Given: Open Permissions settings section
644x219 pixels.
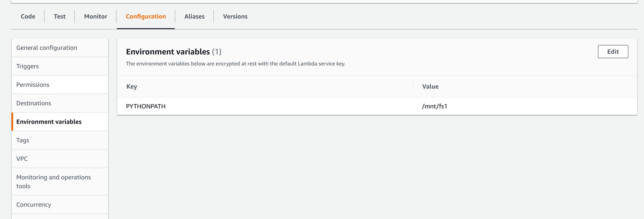Looking at the screenshot, I should coord(33,85).
